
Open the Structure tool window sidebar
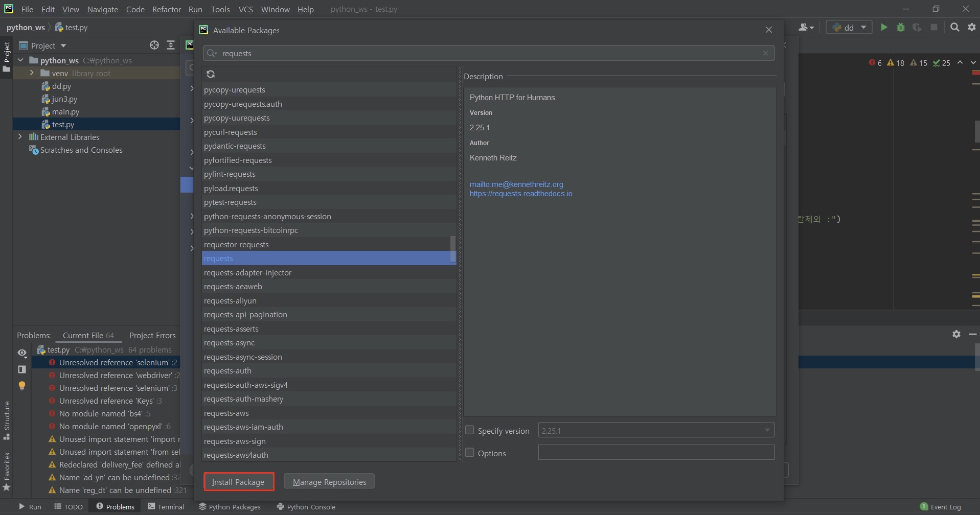tap(7, 420)
